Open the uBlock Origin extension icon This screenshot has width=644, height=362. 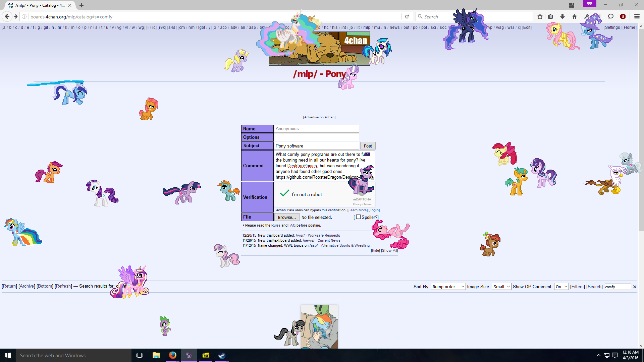623,17
